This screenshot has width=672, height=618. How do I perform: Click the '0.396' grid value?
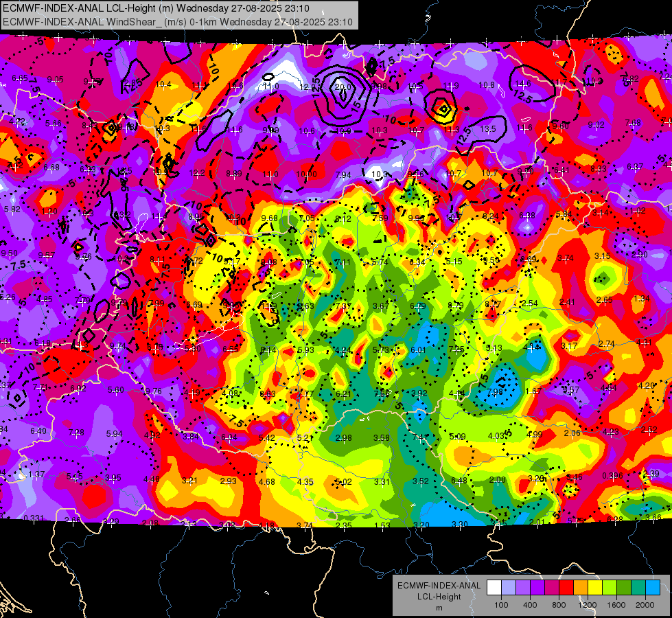pos(612,475)
